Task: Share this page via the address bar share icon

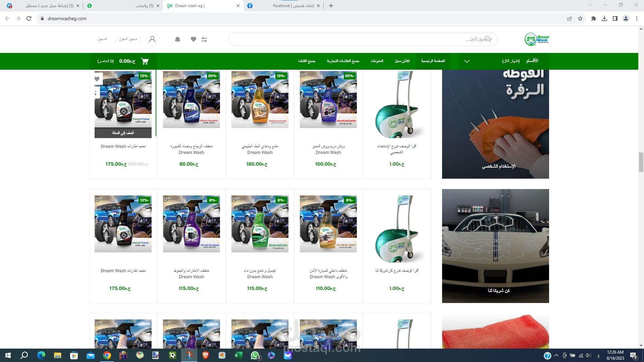Action: click(570, 18)
